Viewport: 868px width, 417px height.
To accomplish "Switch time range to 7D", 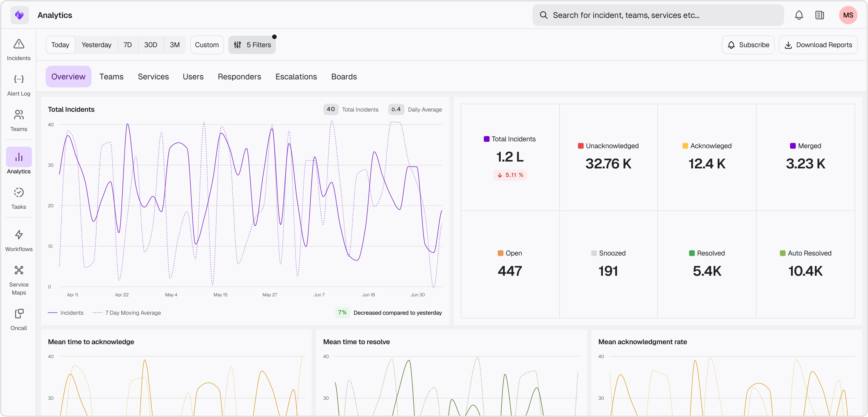I will tap(127, 45).
